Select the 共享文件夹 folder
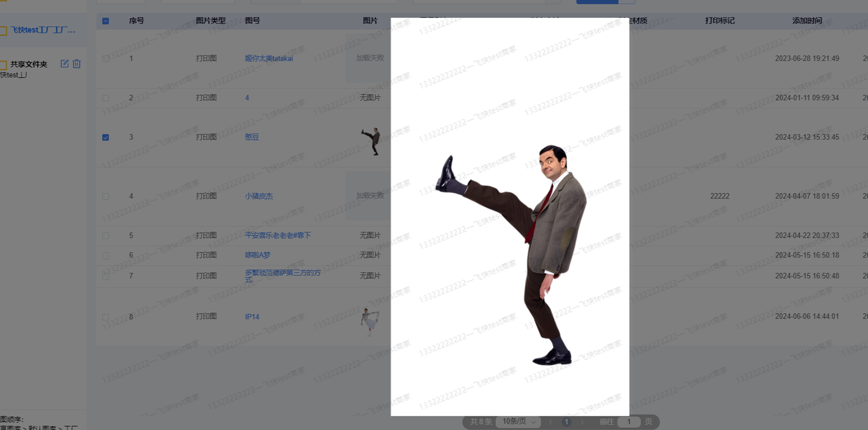The width and height of the screenshot is (868, 430). [x=29, y=64]
